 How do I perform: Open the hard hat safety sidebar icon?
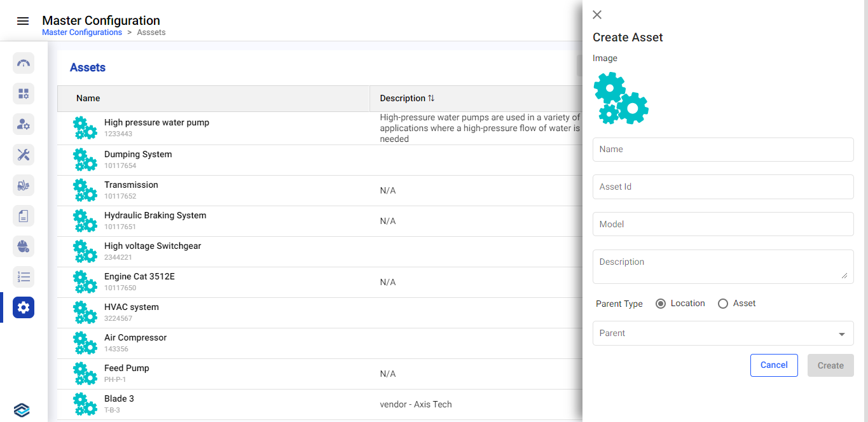[24, 246]
